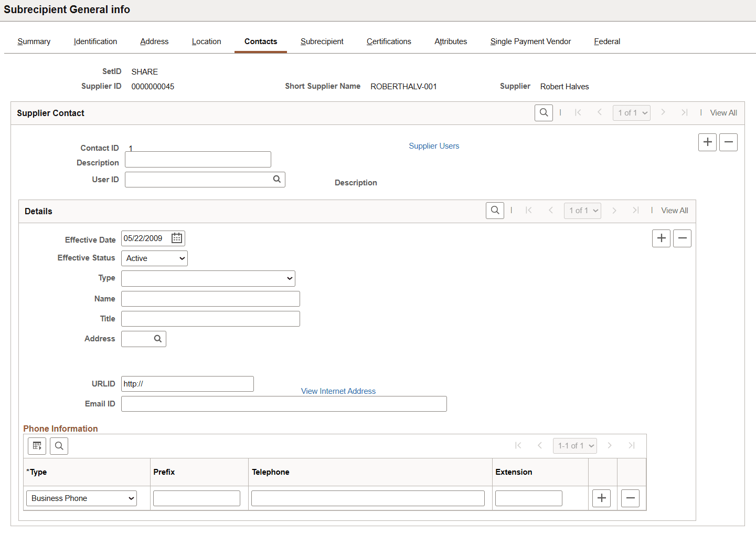Click the Title input field
The height and width of the screenshot is (533, 756).
point(210,319)
